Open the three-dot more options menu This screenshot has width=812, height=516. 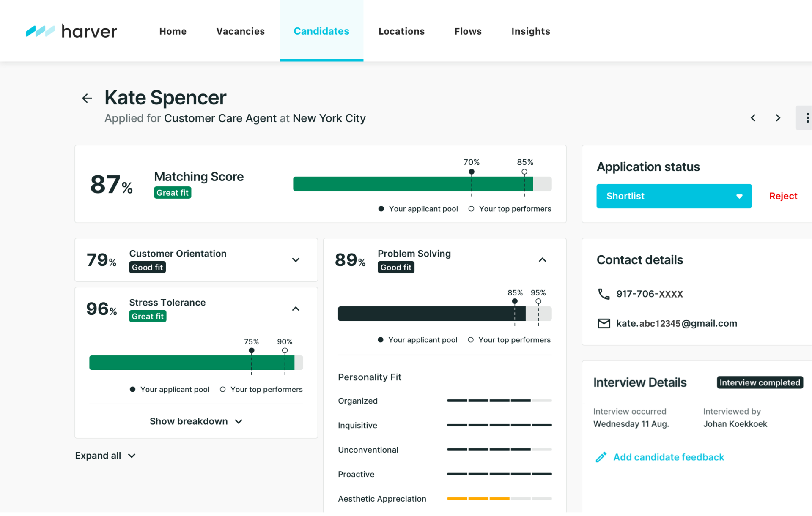tap(807, 118)
